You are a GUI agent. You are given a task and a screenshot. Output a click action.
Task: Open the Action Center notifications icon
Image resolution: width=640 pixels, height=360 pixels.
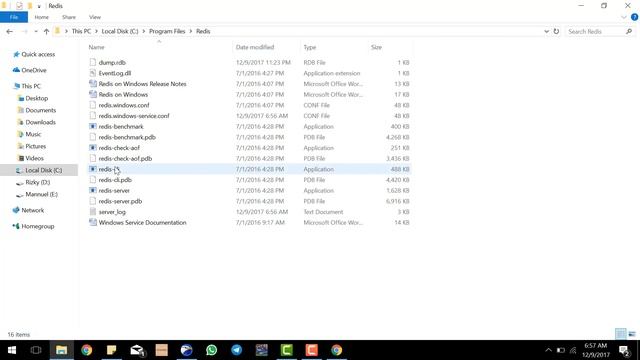pyautogui.click(x=624, y=350)
